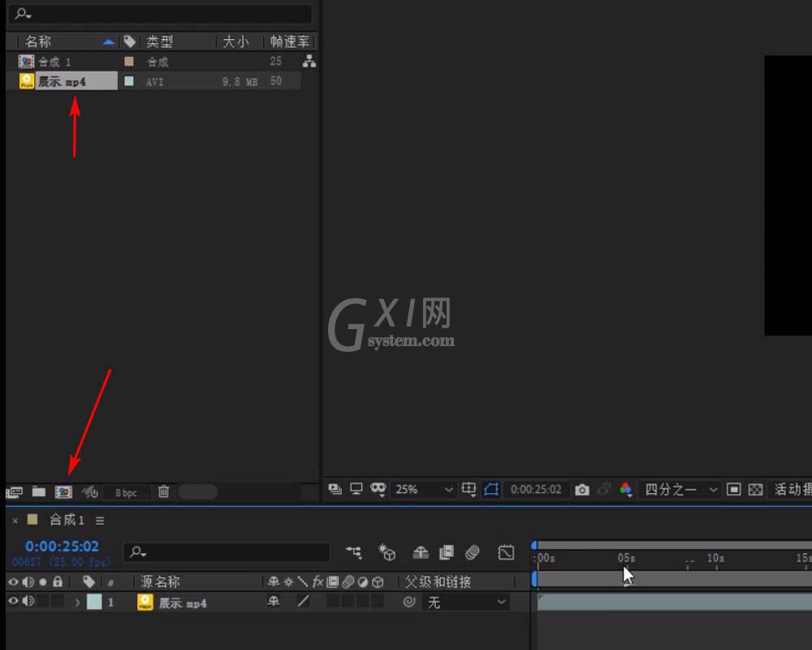Lock layer 1 using its lock box
The height and width of the screenshot is (650, 812).
click(x=58, y=600)
